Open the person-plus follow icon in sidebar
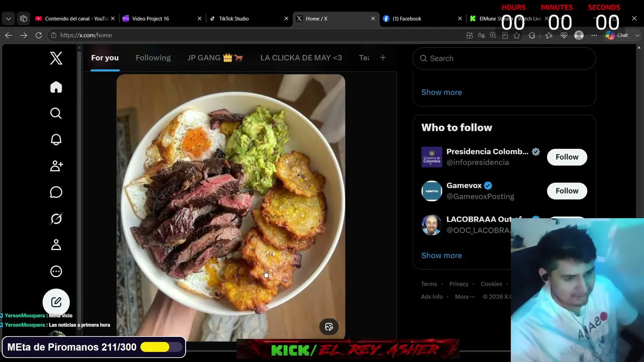 point(56,166)
